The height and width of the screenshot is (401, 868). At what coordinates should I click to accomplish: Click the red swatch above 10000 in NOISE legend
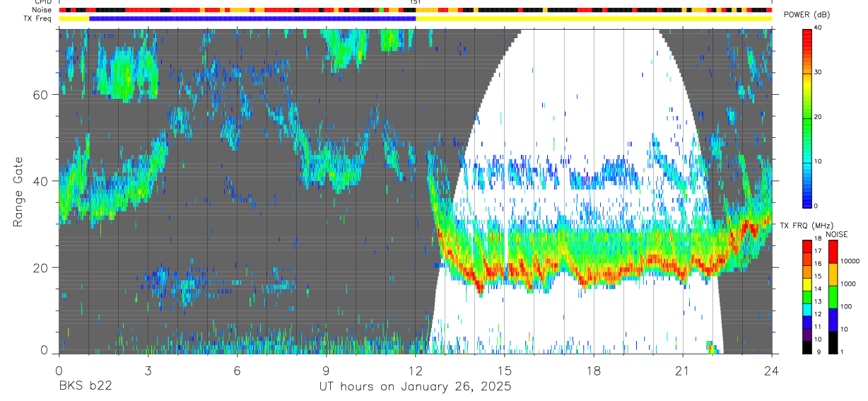pos(833,251)
